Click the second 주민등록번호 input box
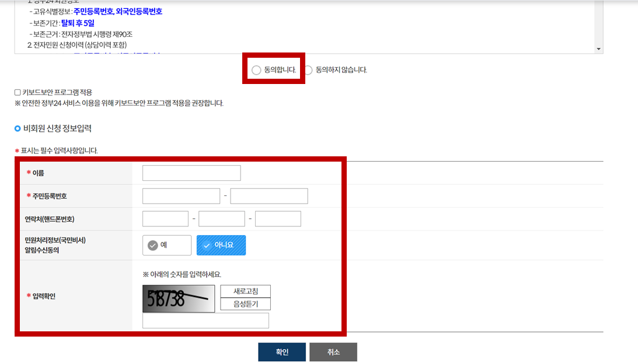This screenshot has height=364, width=638. click(x=269, y=196)
